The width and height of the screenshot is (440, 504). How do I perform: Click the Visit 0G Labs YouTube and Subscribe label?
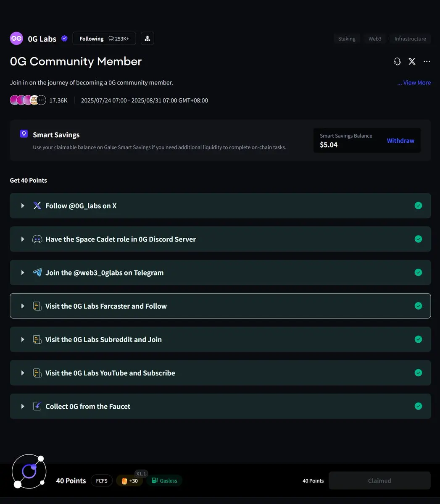coord(110,373)
